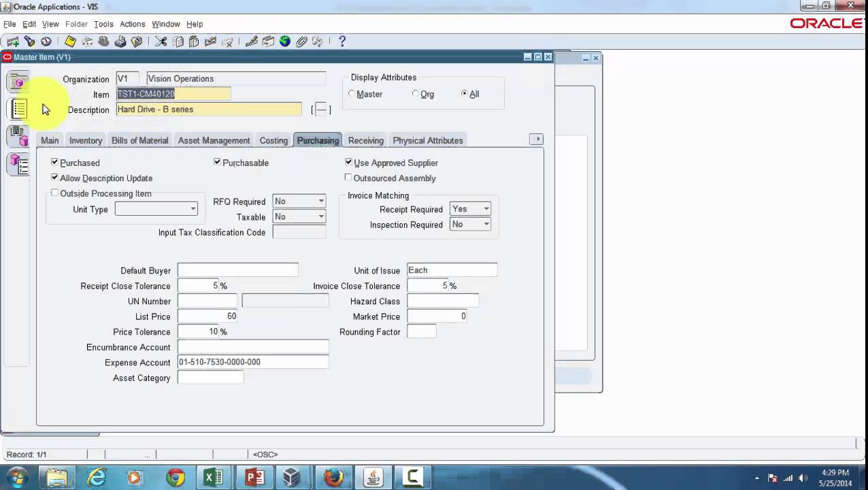Click the tab scroll right arrow

click(x=537, y=139)
